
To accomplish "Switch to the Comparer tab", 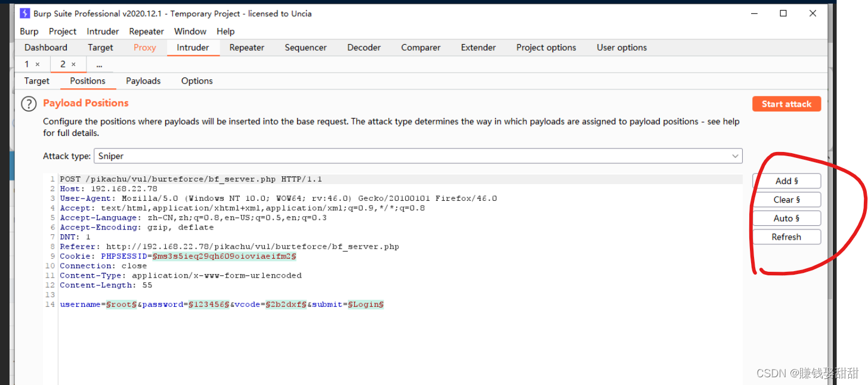I will tap(421, 48).
